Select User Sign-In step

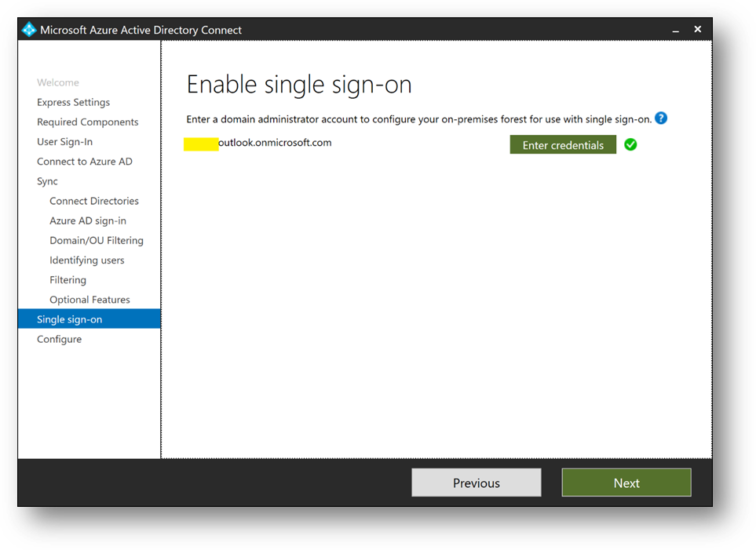click(x=64, y=142)
